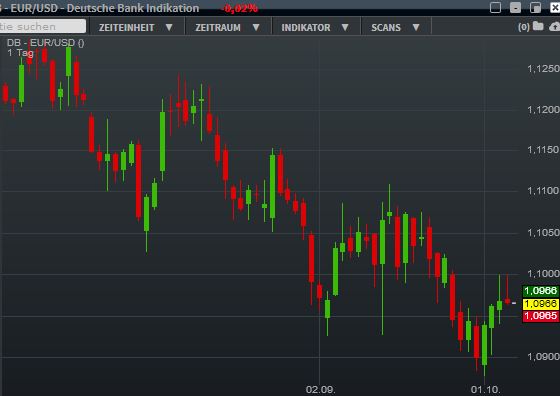Open the ZEITRAUM dropdown menu
Image resolution: width=560 pixels, height=396 pixels.
(228, 27)
